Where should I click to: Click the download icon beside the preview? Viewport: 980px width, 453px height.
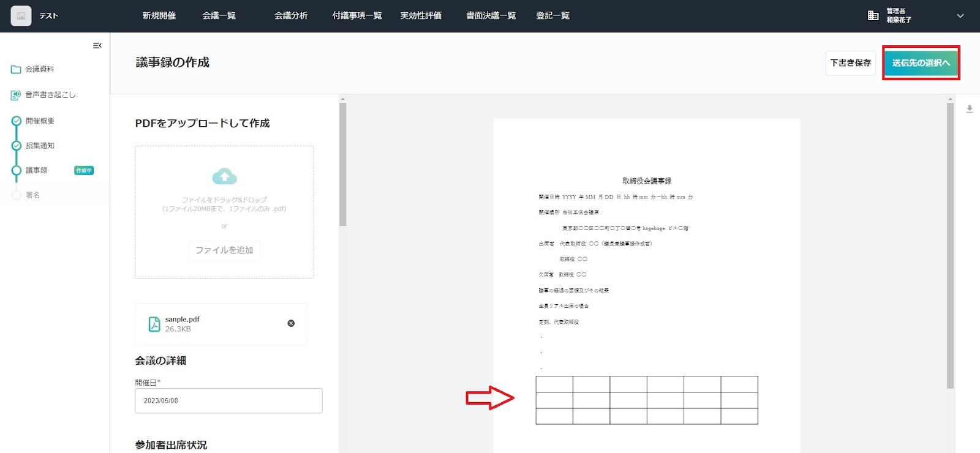coord(970,109)
